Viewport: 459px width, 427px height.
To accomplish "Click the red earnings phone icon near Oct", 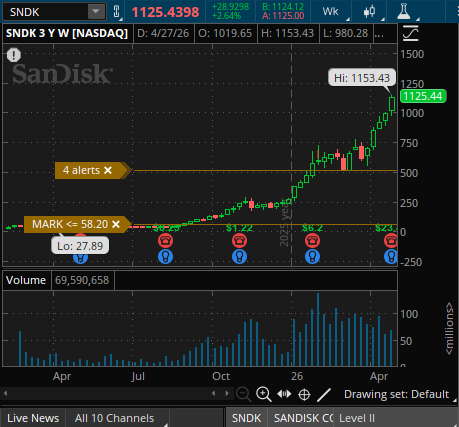I will tap(239, 240).
